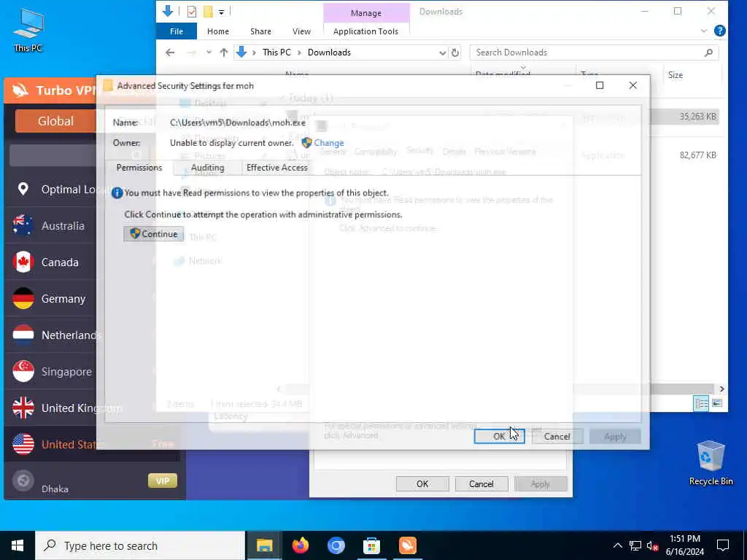This screenshot has height=560, width=747.
Task: Open Application Tools ribbon tab
Action: (x=365, y=31)
